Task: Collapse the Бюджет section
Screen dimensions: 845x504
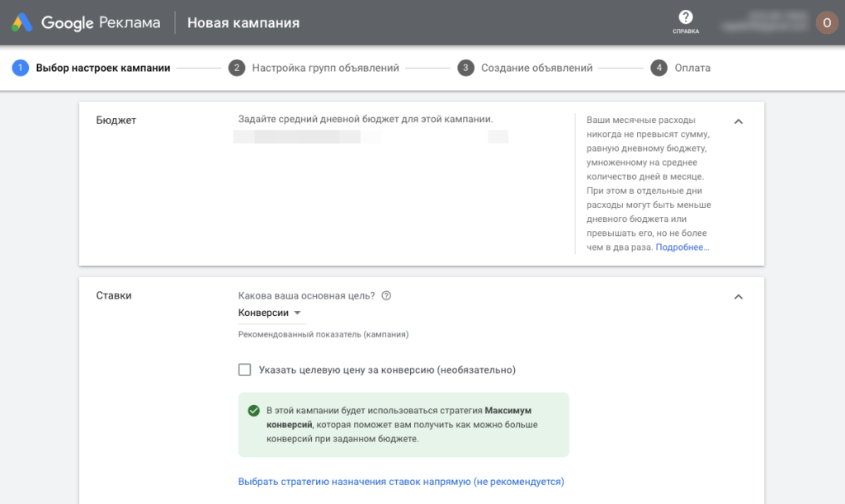Action: [739, 121]
